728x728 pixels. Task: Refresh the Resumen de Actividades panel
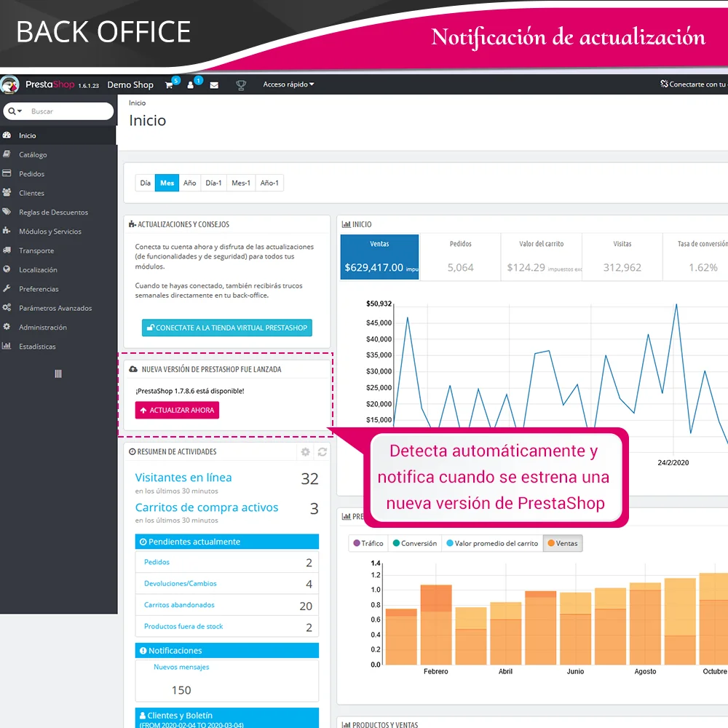[x=322, y=452]
